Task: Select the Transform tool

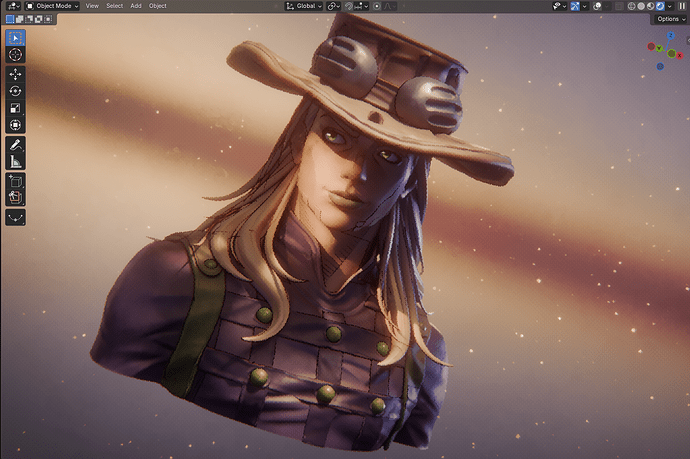Action: 15,125
